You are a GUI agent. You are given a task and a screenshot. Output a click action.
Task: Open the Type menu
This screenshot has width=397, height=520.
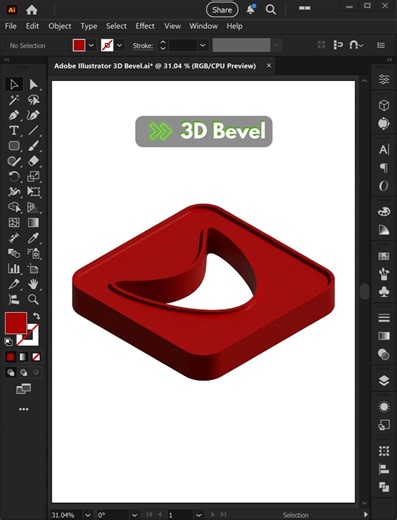(89, 26)
